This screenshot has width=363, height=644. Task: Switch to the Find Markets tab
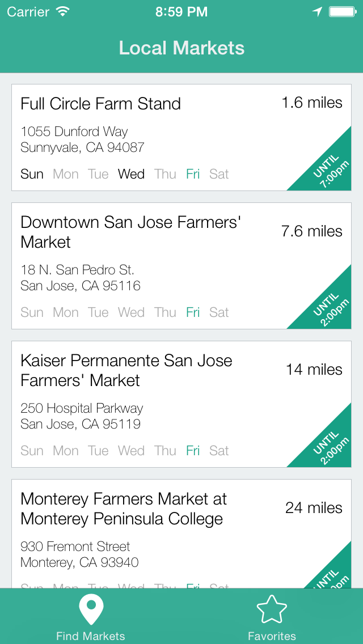click(x=91, y=618)
